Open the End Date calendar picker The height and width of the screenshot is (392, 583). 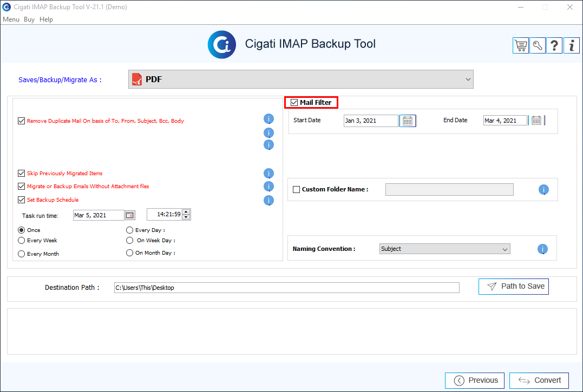click(x=536, y=120)
